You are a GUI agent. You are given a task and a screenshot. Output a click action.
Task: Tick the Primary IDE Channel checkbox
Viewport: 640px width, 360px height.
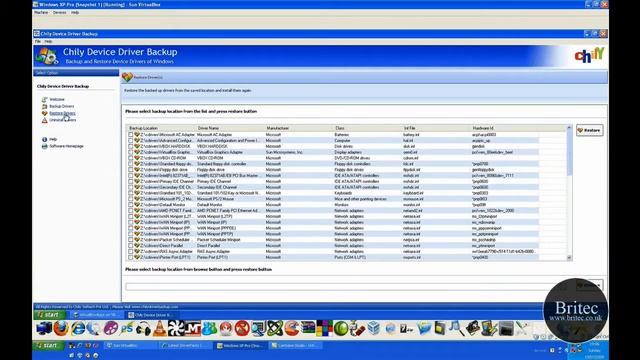click(131, 181)
